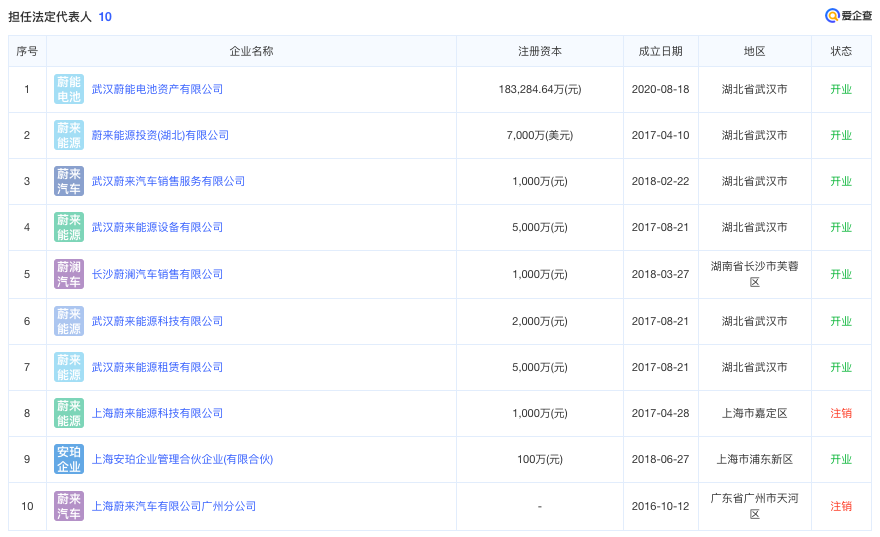Click the 开业 status in row 5
The height and width of the screenshot is (537, 880).
[x=841, y=274]
